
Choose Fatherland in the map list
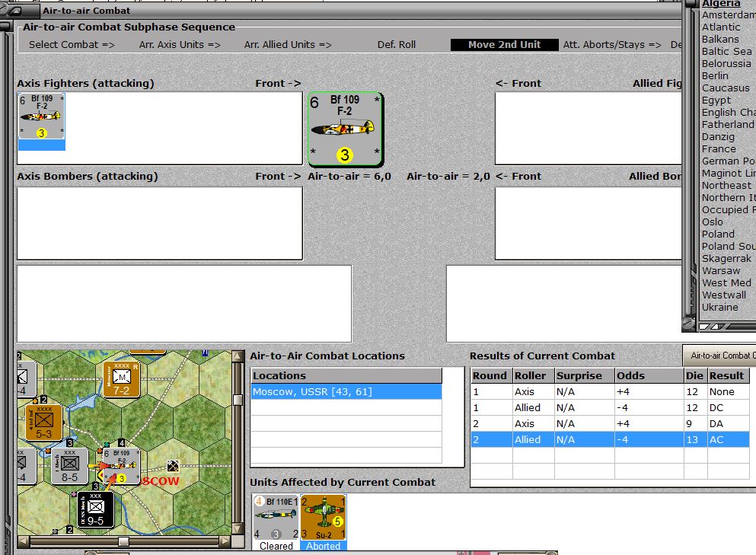pos(728,124)
